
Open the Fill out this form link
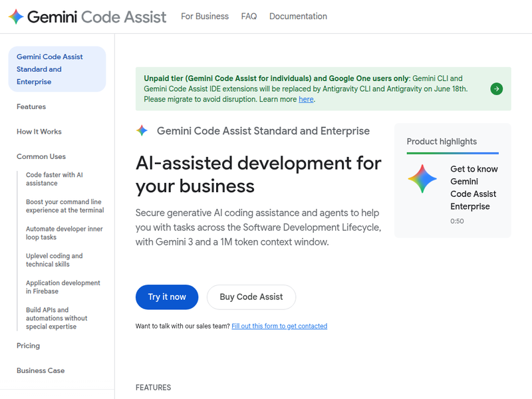[279, 326]
